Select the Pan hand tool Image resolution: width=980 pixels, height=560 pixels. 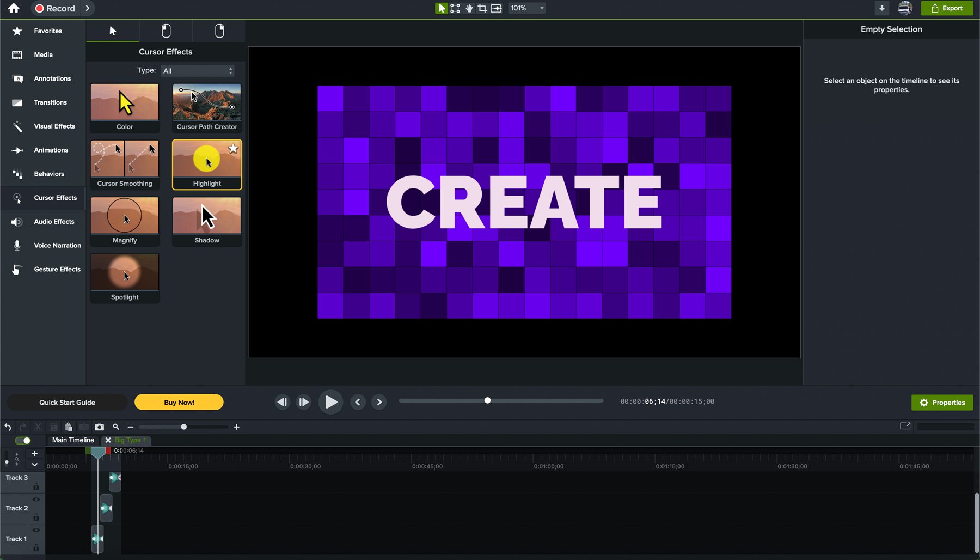click(x=468, y=8)
